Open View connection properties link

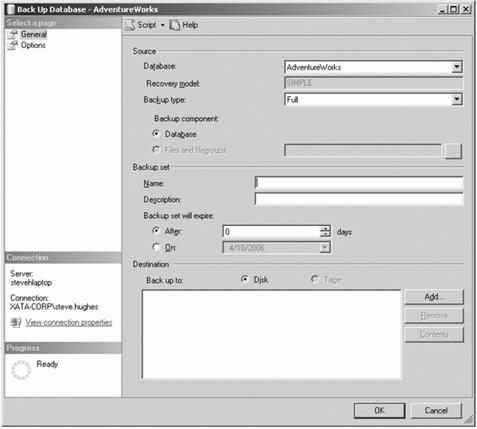point(69,323)
